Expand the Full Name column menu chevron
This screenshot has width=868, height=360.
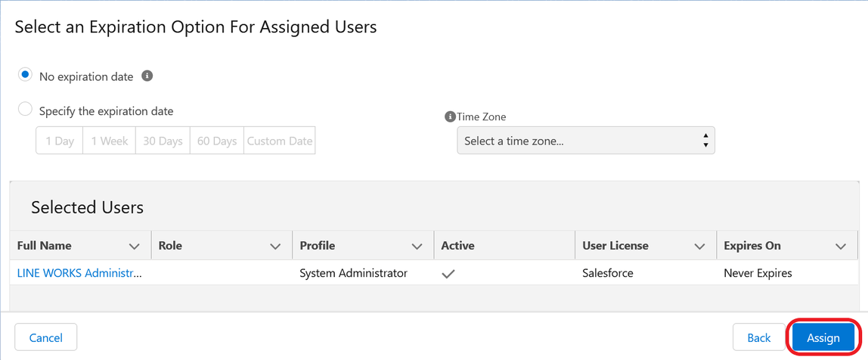click(134, 247)
